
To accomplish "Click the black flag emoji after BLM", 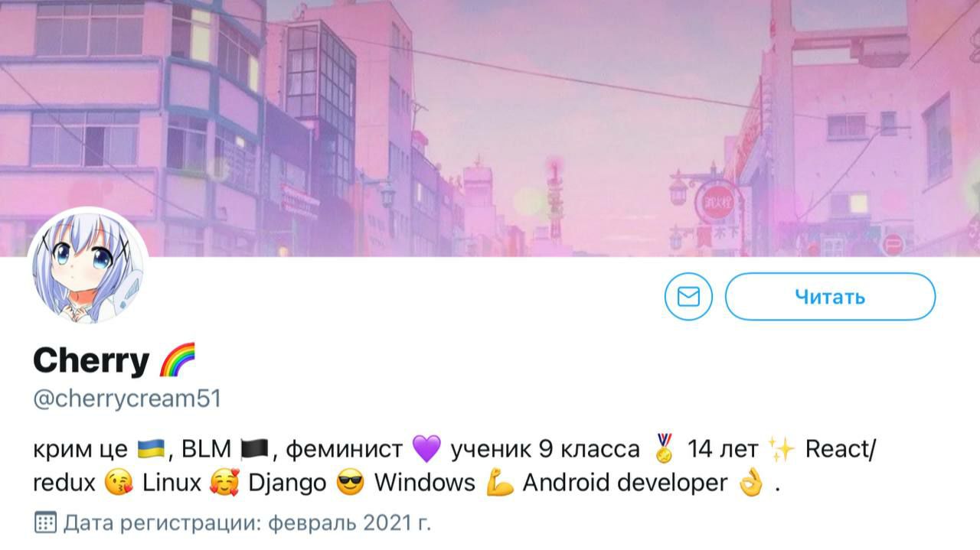I will click(253, 449).
